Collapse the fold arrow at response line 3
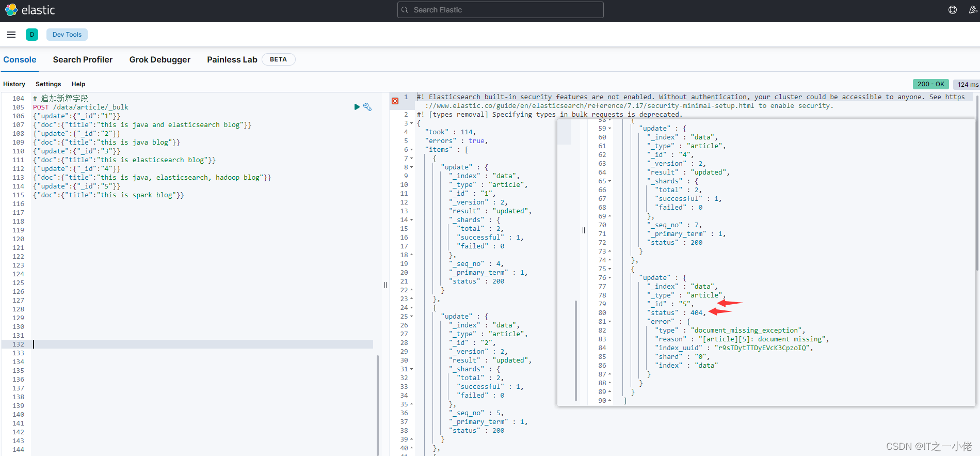980x456 pixels. point(411,123)
